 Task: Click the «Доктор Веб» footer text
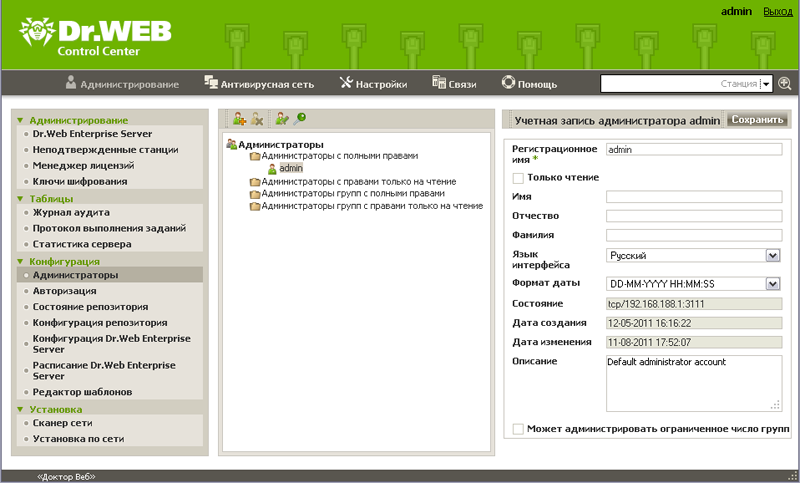coord(66,477)
